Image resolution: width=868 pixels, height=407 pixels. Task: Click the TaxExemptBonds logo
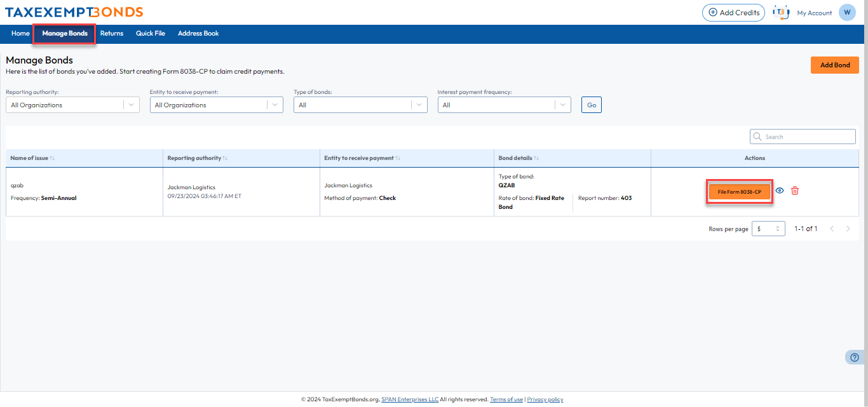[74, 12]
